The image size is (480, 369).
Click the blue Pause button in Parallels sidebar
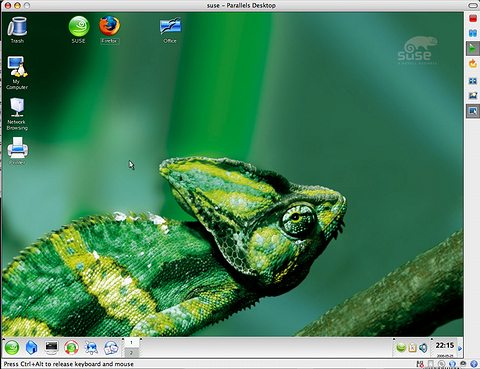coord(473,33)
